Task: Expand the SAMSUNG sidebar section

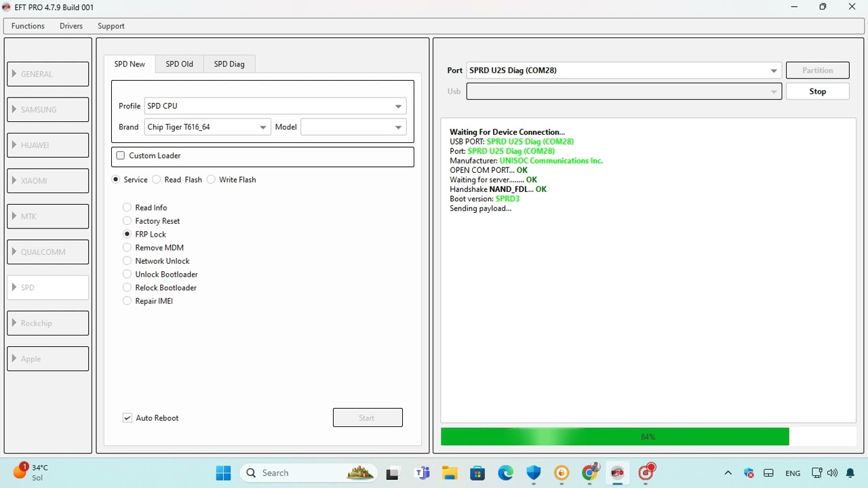Action: [48, 109]
